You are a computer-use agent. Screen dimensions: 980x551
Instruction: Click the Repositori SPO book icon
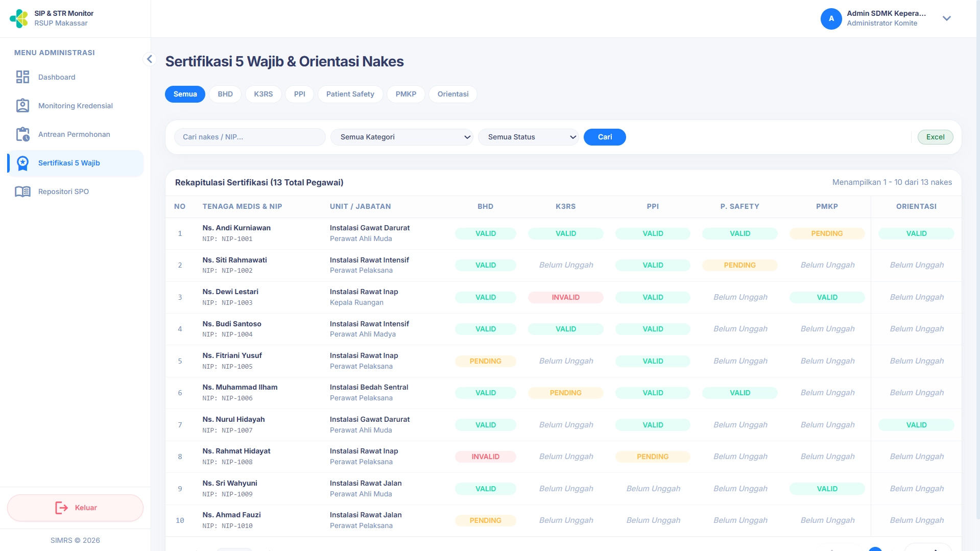(x=22, y=191)
